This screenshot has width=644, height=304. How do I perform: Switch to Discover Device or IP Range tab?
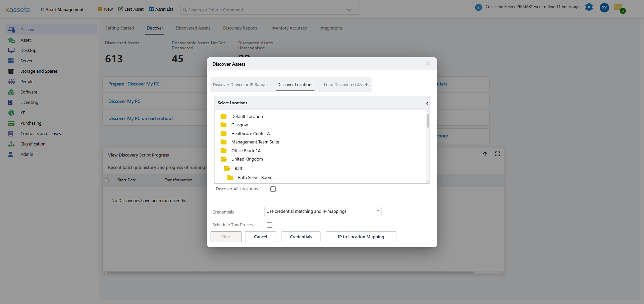coord(239,84)
